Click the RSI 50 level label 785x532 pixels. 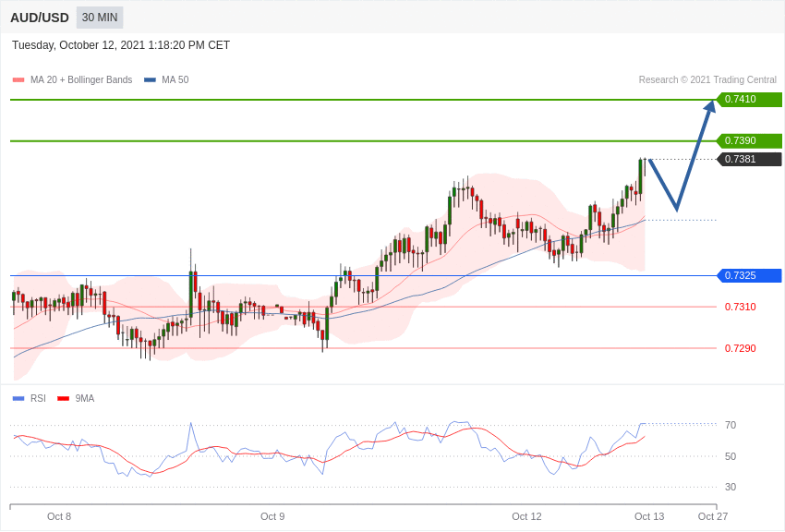pos(731,456)
